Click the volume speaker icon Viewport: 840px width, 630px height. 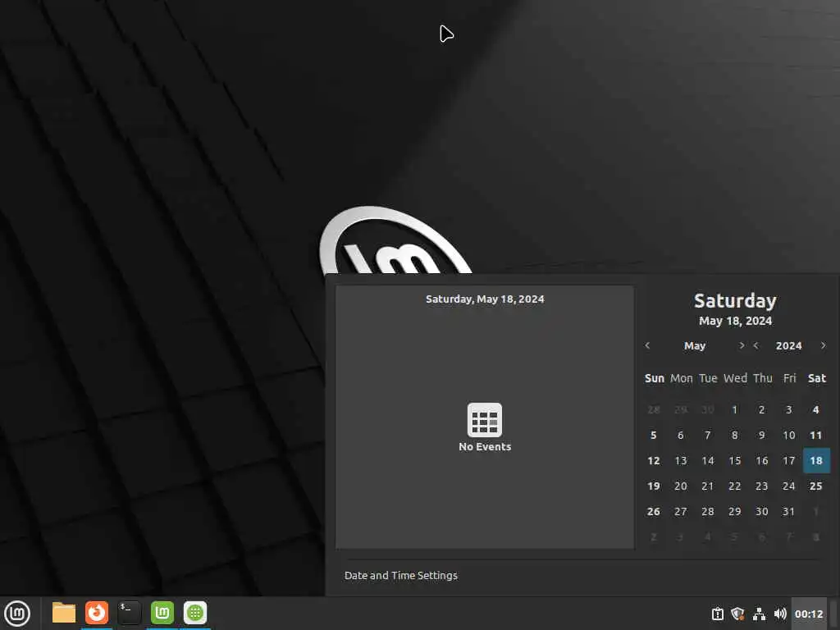[780, 614]
